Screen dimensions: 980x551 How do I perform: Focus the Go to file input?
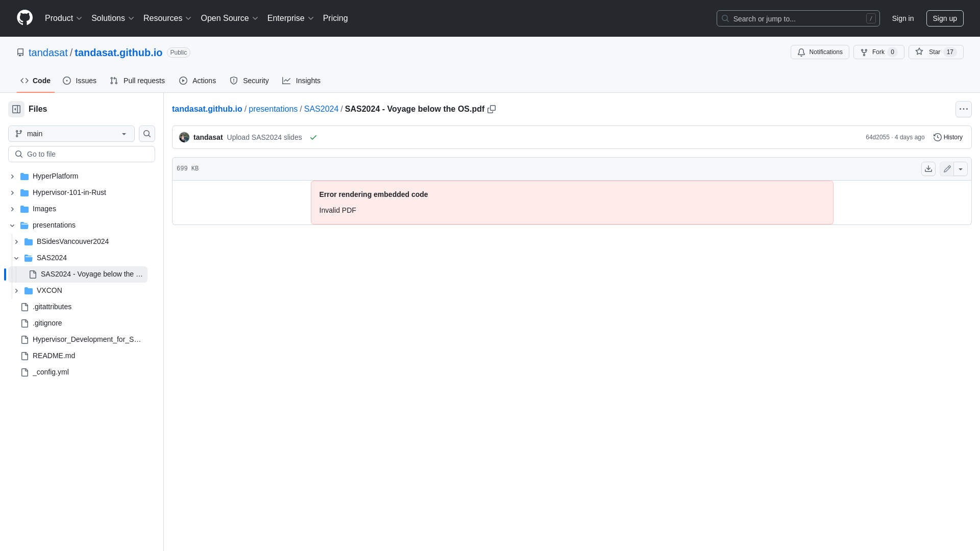pyautogui.click(x=82, y=154)
